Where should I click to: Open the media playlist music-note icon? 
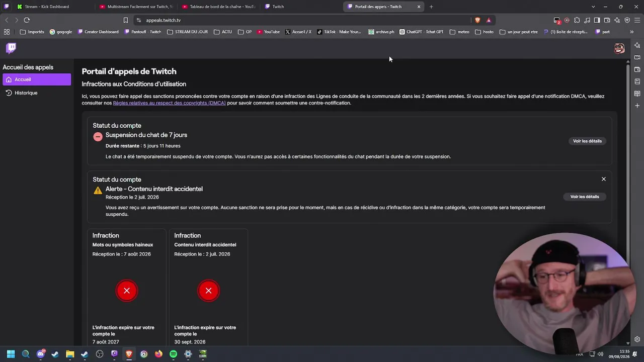(587, 20)
